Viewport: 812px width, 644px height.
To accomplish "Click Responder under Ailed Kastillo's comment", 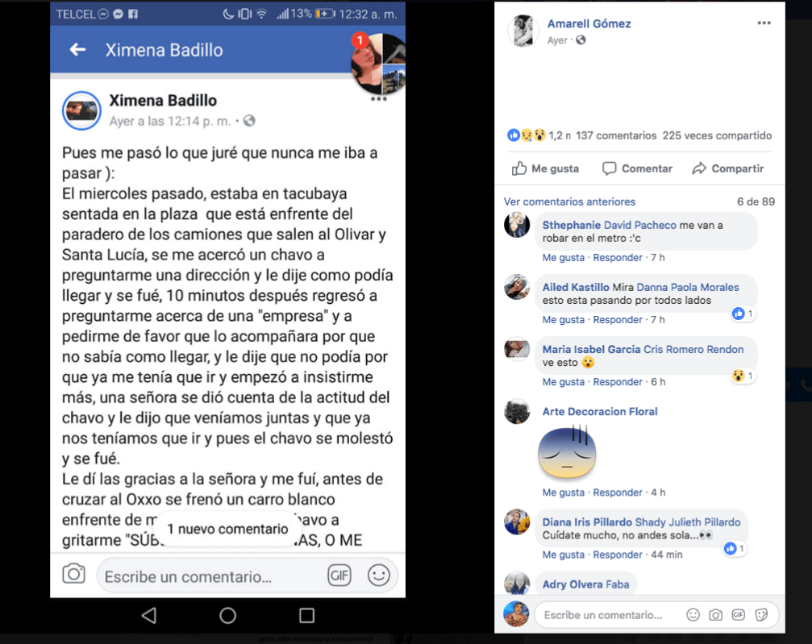I will [x=618, y=319].
